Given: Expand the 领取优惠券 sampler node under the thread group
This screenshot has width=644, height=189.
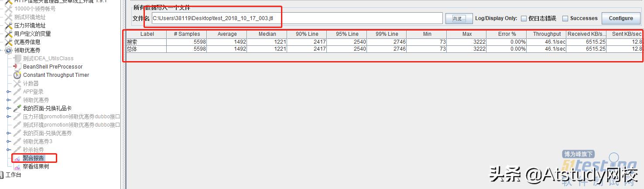Looking at the screenshot, I should (9, 100).
